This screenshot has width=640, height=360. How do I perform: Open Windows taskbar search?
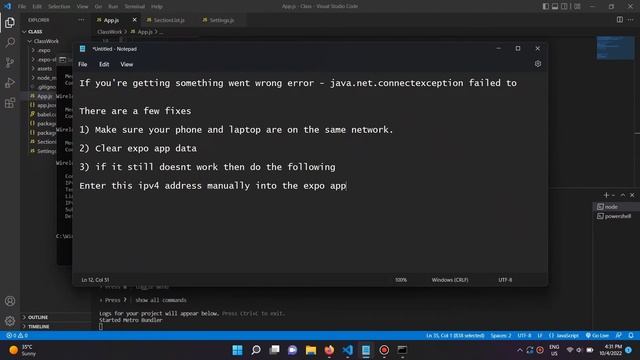coord(256,350)
